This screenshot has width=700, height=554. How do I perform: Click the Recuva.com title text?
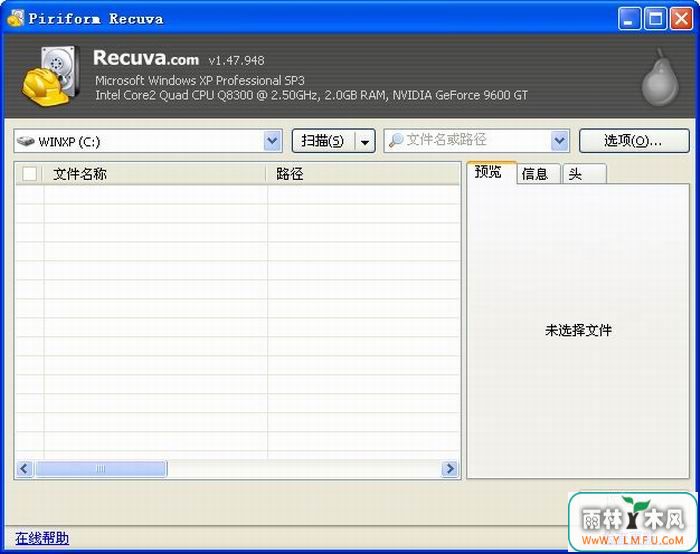[146, 58]
